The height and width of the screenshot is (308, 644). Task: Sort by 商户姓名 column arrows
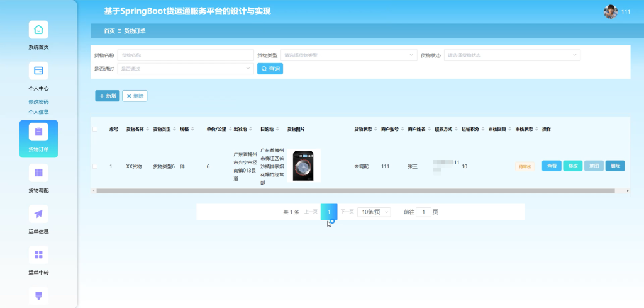(x=429, y=129)
